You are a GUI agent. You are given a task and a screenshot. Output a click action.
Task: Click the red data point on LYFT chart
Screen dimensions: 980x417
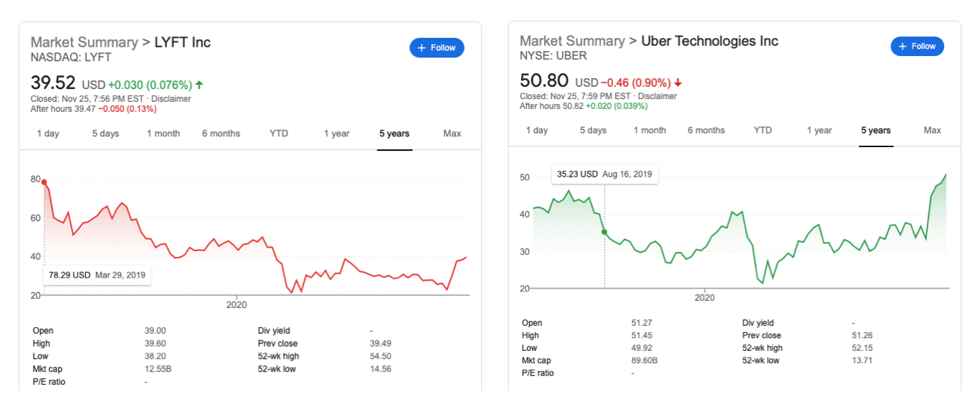[x=44, y=182]
